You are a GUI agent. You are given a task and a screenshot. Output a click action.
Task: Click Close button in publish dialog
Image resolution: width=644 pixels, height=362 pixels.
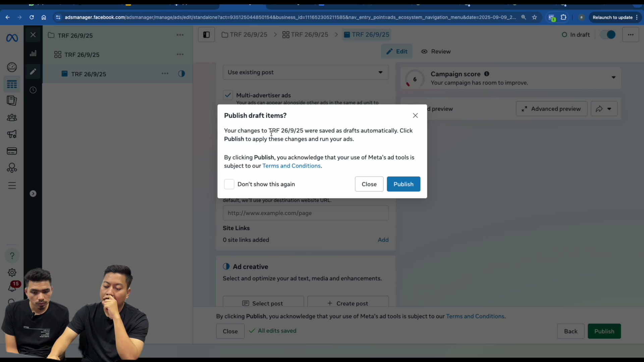coord(369,184)
